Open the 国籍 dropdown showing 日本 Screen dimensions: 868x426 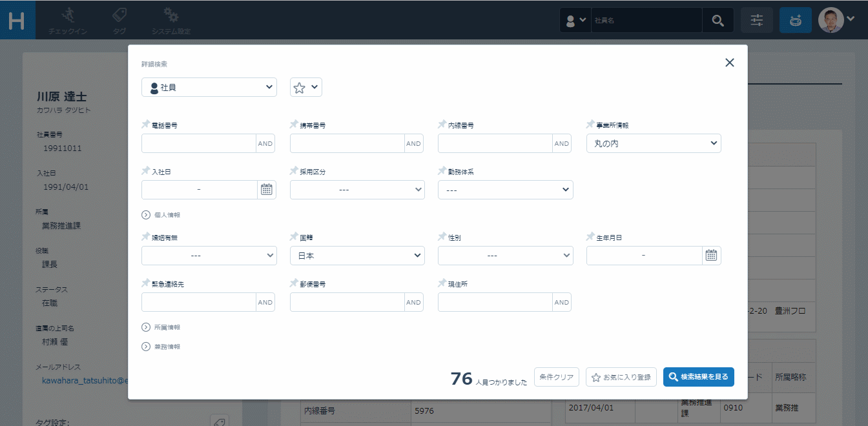click(x=357, y=256)
